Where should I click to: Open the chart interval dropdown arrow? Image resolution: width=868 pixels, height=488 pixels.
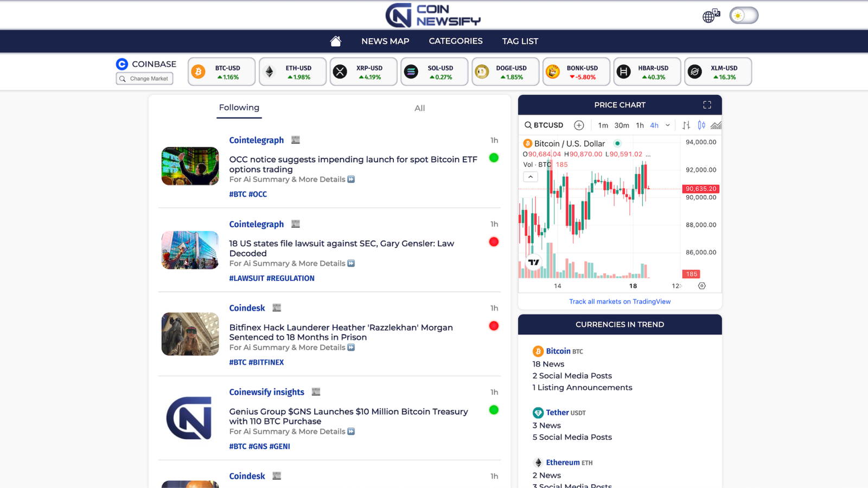[x=668, y=125]
